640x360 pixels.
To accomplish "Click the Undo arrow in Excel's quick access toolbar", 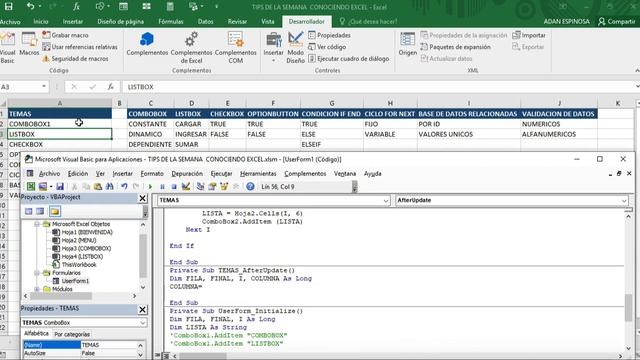I will coord(30,6).
